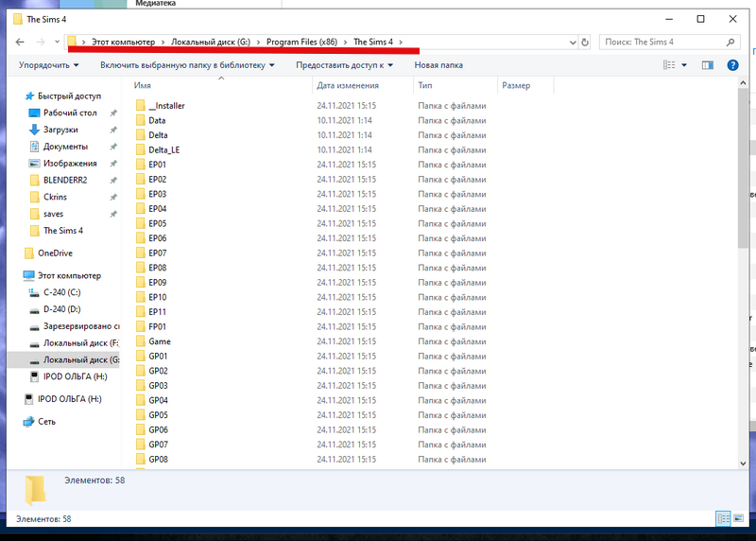Image resolution: width=756 pixels, height=541 pixels.
Task: Refresh the The Sims 4 folder view
Action: click(x=585, y=42)
